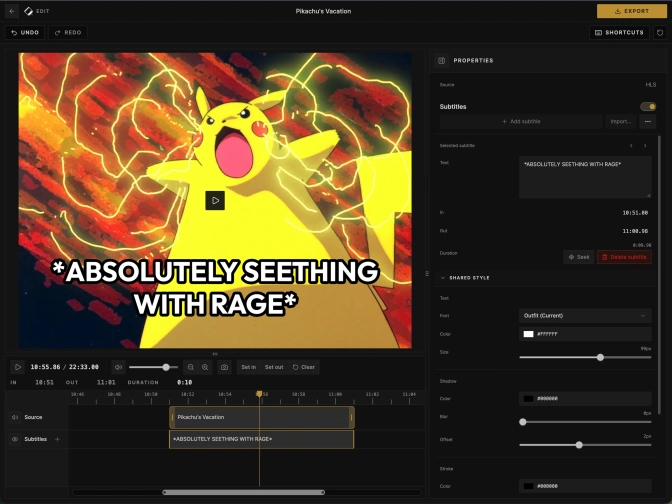
Task: Toggle the Subtitles switch off
Action: 648,106
